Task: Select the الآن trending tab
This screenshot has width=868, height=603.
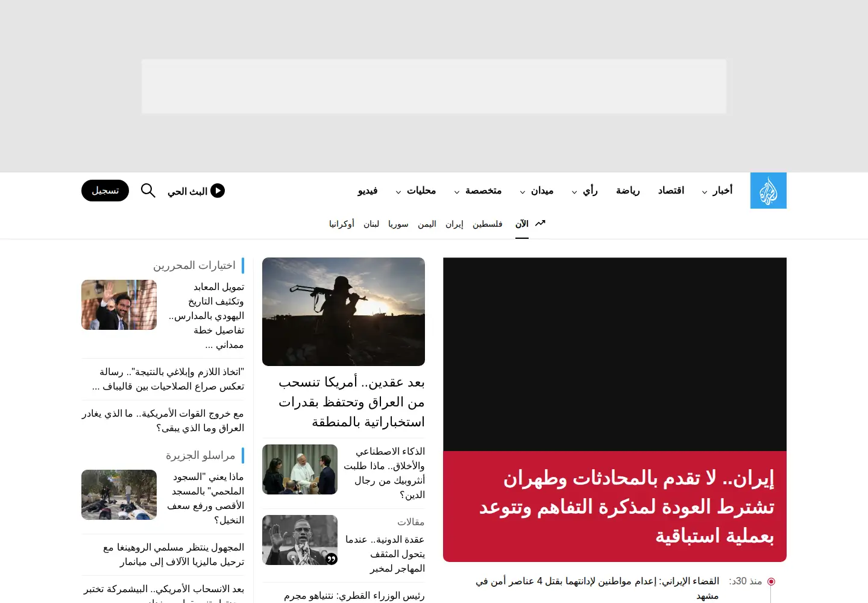Action: click(x=522, y=224)
